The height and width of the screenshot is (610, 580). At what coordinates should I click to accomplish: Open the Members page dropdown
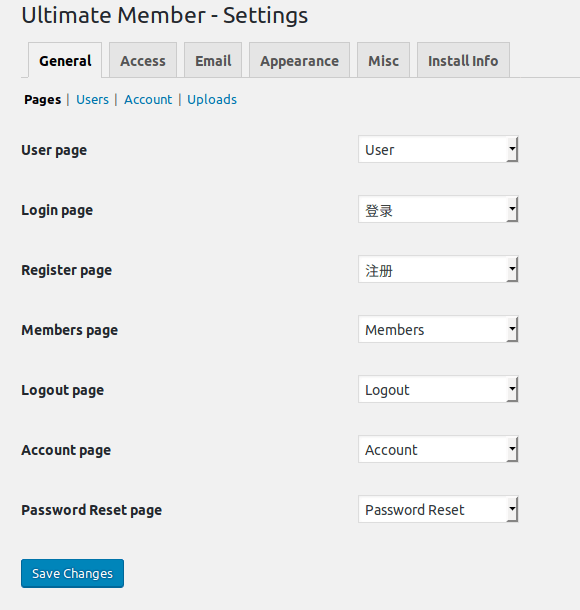point(438,329)
